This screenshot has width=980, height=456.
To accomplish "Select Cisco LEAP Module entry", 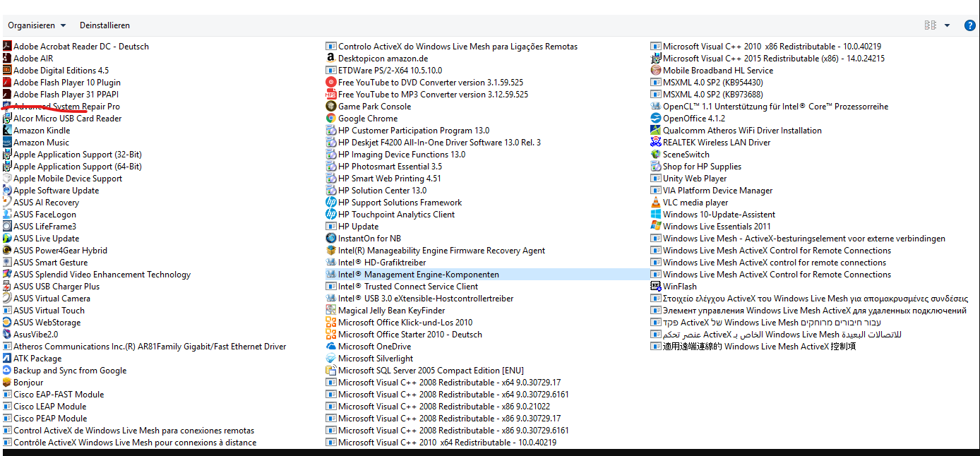I will click(44, 407).
